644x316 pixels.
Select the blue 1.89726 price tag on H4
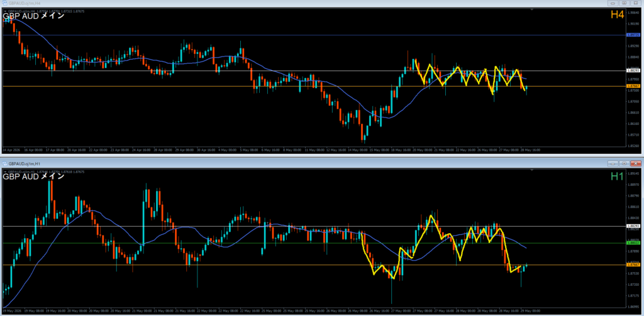(632, 35)
